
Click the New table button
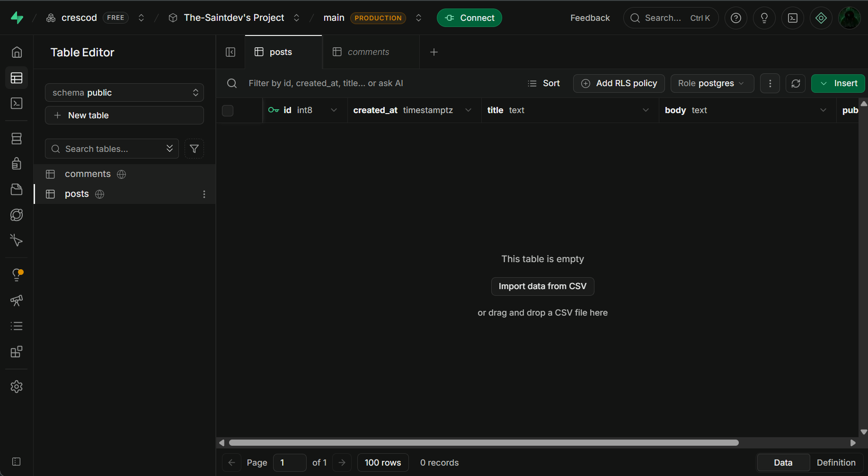124,115
